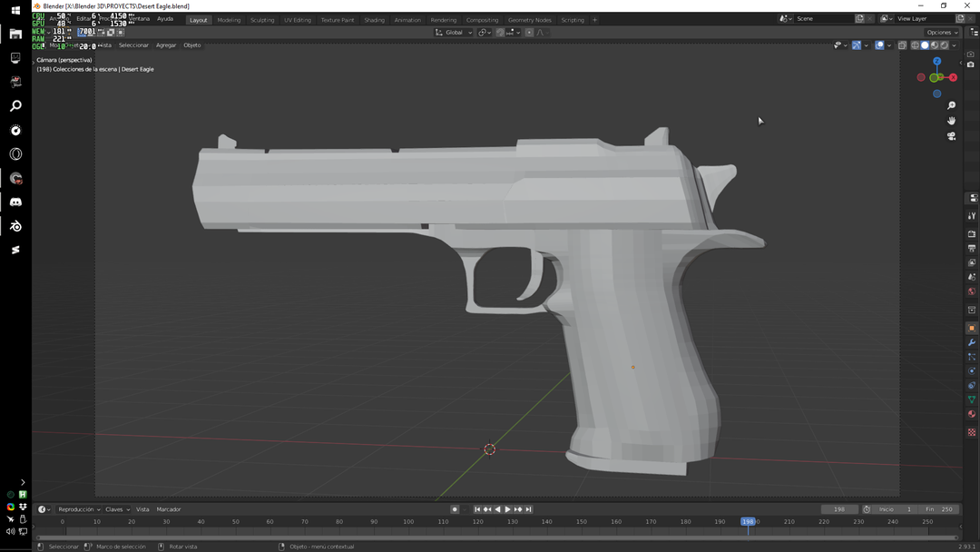The height and width of the screenshot is (552, 980).
Task: Switch viewport to wireframe shading mode
Action: [915, 44]
